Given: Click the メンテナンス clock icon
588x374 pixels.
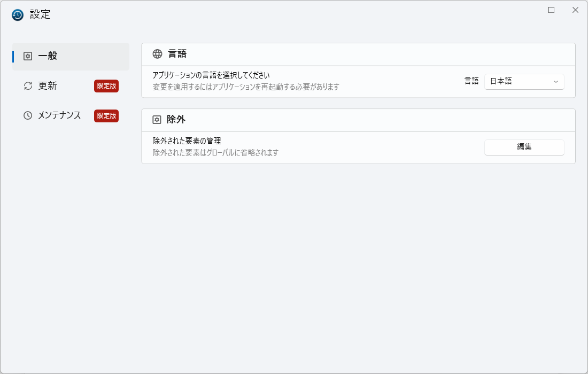Looking at the screenshot, I should pos(28,115).
